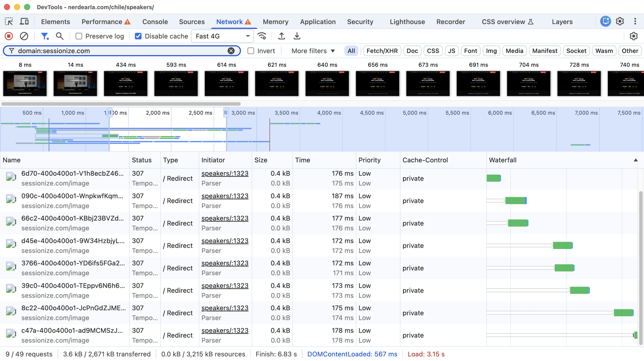Screen dimensions: 644x361
Task: Enable Preserve log checkbox
Action: click(x=79, y=36)
